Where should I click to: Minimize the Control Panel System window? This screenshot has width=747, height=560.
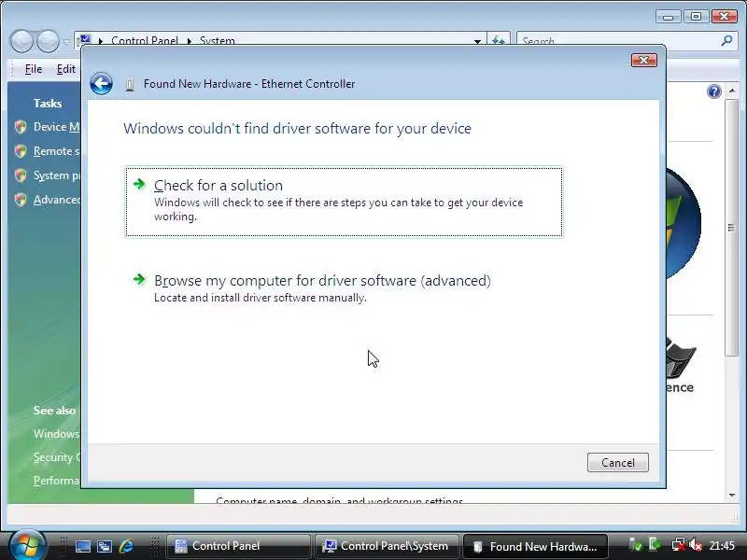(x=669, y=17)
